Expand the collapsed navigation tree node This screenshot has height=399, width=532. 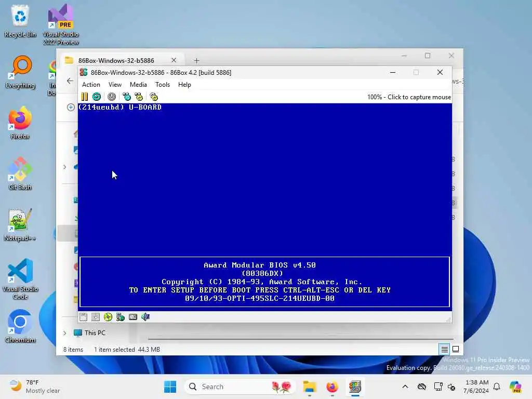[x=64, y=167]
